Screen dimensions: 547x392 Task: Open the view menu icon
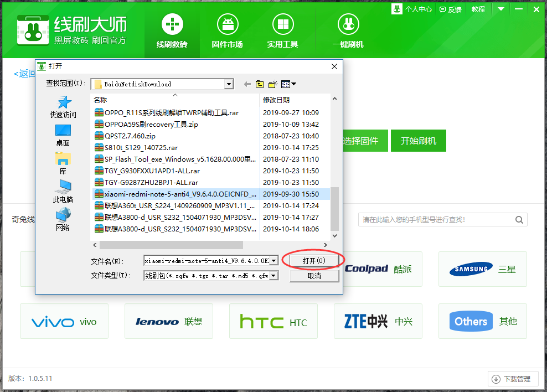pos(288,84)
